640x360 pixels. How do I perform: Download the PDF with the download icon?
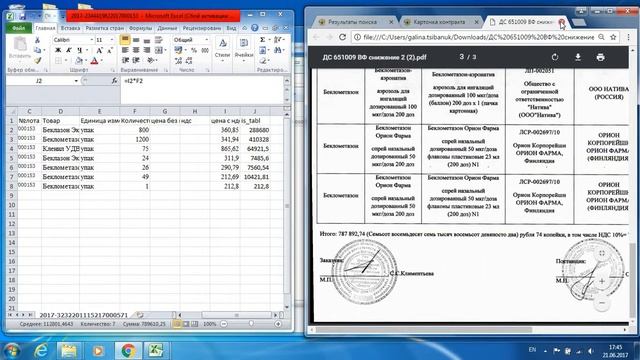(578, 57)
